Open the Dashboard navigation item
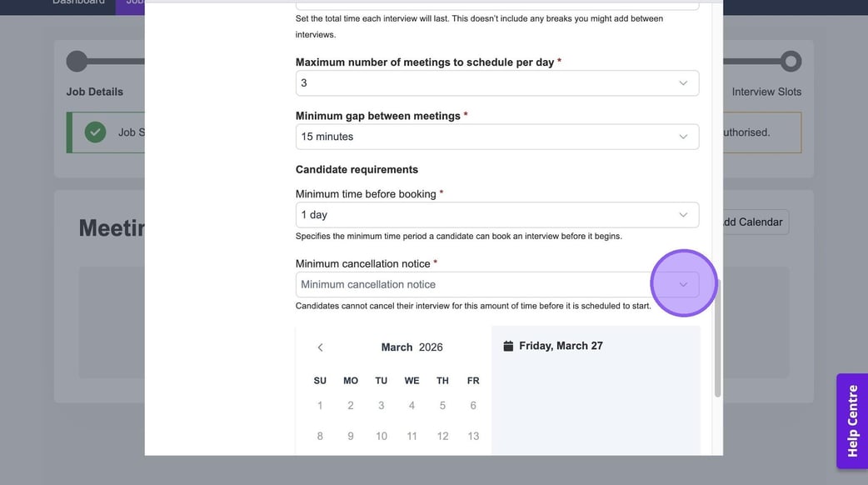 (x=79, y=2)
